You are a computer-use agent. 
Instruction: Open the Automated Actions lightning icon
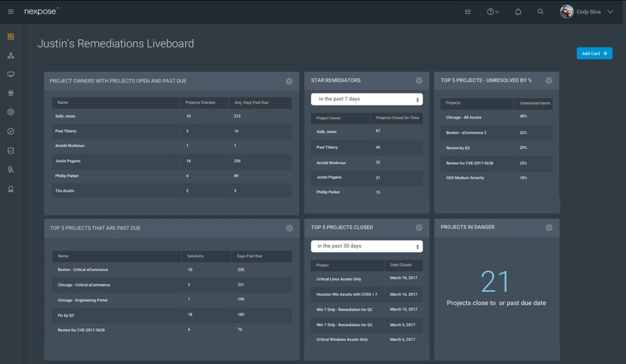[x=10, y=169]
